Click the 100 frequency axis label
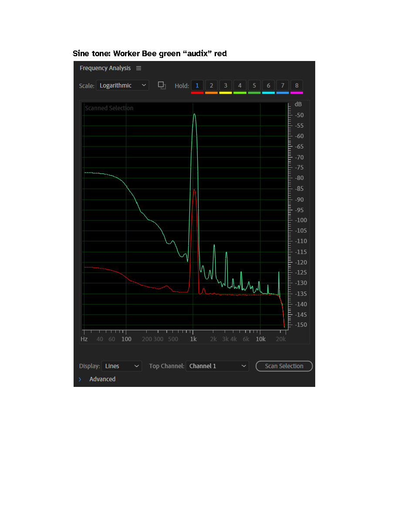The height and width of the screenshot is (532, 411). pos(126,339)
